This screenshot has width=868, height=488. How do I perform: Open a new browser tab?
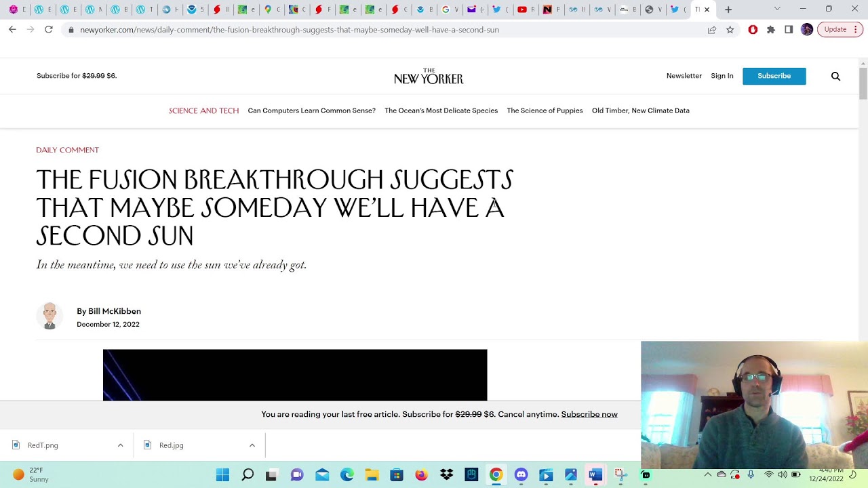point(728,9)
